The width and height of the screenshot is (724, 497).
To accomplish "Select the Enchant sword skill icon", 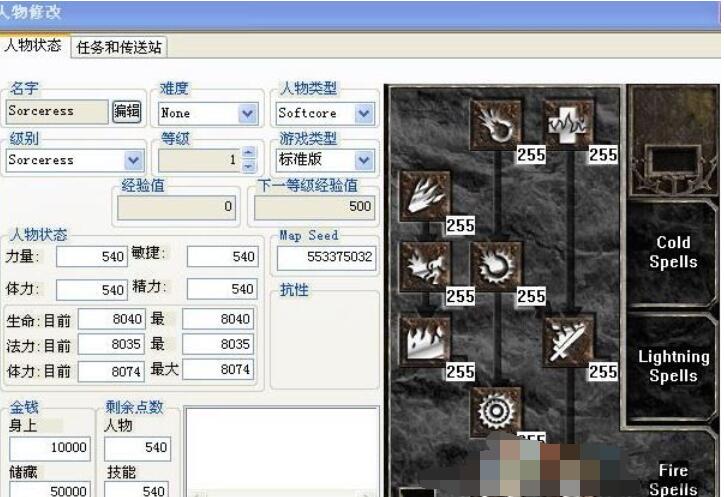I will tap(568, 341).
